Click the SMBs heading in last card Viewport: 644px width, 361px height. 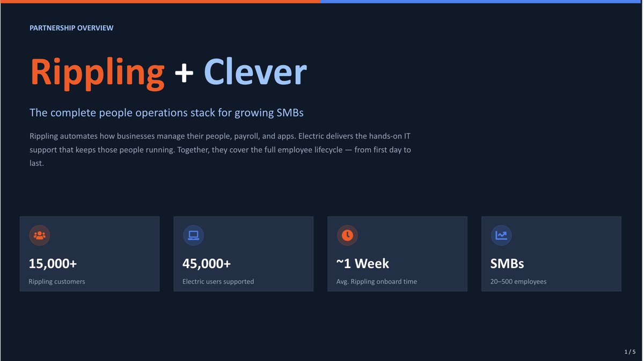click(507, 264)
